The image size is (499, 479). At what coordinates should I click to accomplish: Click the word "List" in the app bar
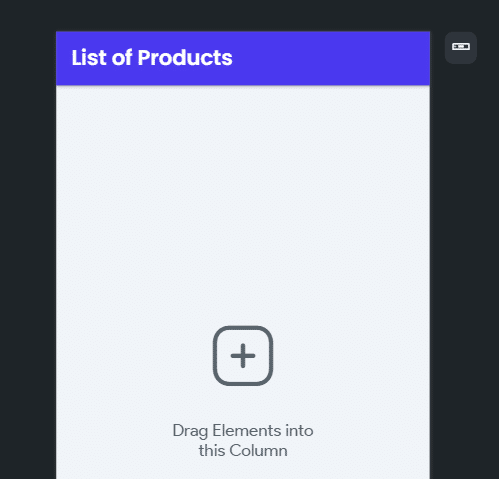pyautogui.click(x=90, y=58)
